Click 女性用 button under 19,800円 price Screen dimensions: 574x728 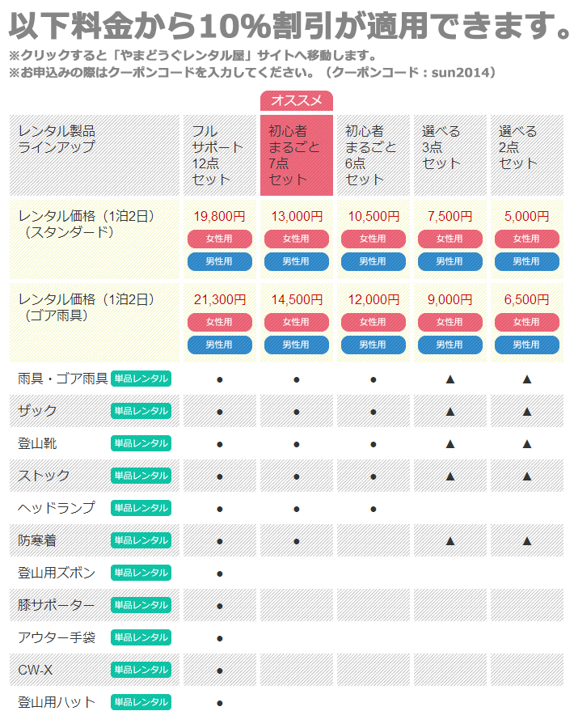219,239
